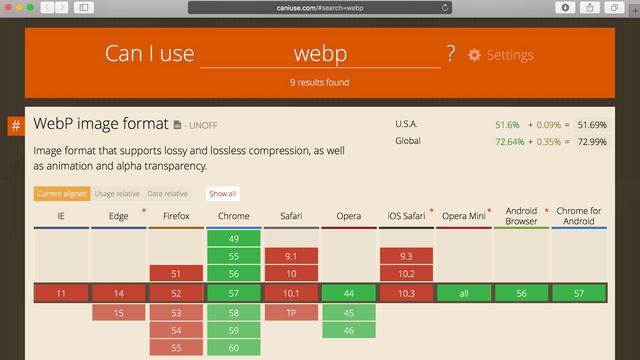Open the Share icon in toolbar
This screenshot has height=360, width=640.
(x=590, y=7)
